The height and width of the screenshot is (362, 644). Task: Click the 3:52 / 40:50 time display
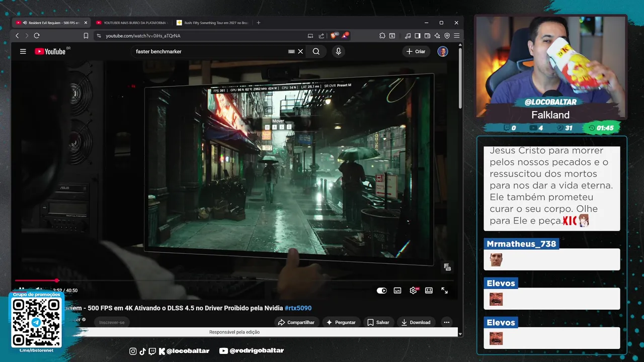65,290
